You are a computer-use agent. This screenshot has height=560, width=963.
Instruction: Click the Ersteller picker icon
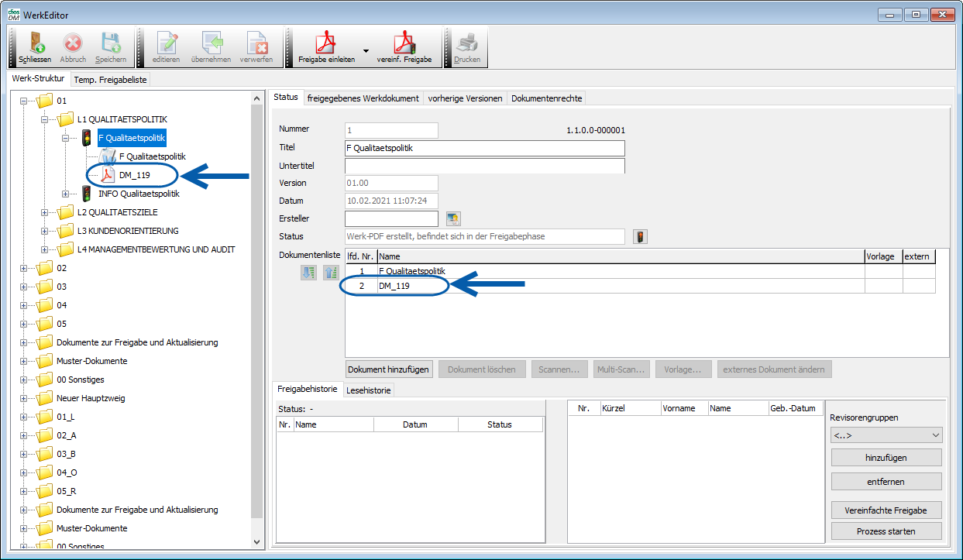tap(453, 219)
